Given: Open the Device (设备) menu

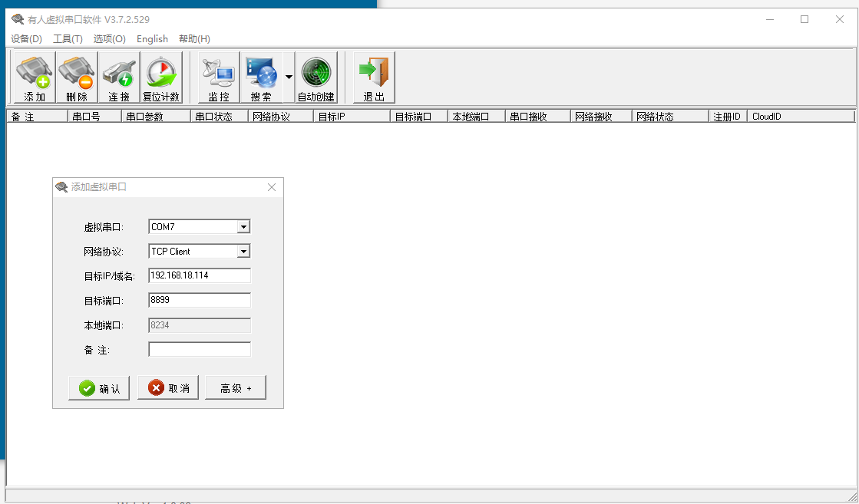Looking at the screenshot, I should coord(26,39).
